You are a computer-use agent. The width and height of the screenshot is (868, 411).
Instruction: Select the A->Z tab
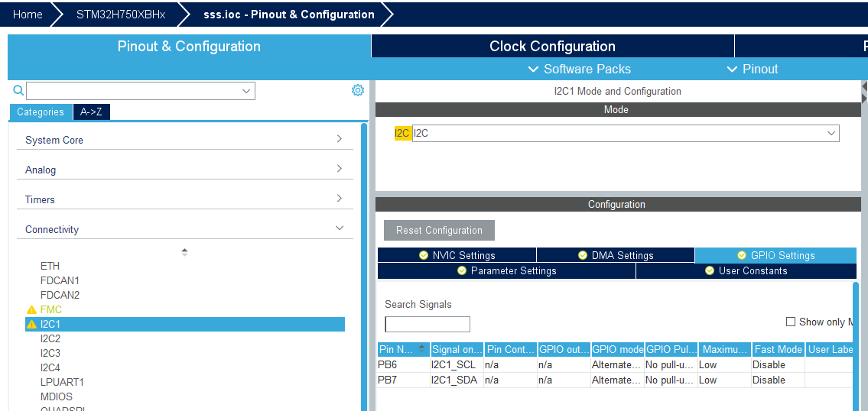tap(91, 112)
